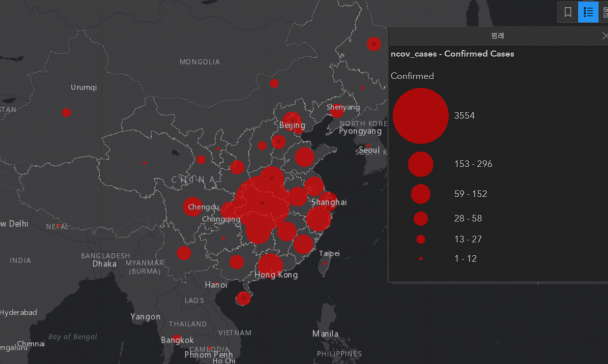This screenshot has height=364, width=608.
Task: Click the Pyongyang map label
Action: click(360, 131)
